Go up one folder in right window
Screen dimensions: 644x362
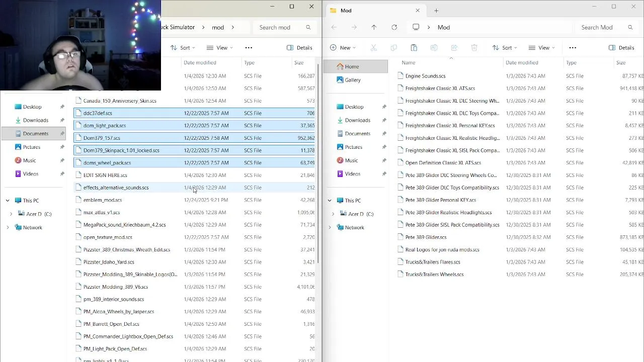click(374, 27)
